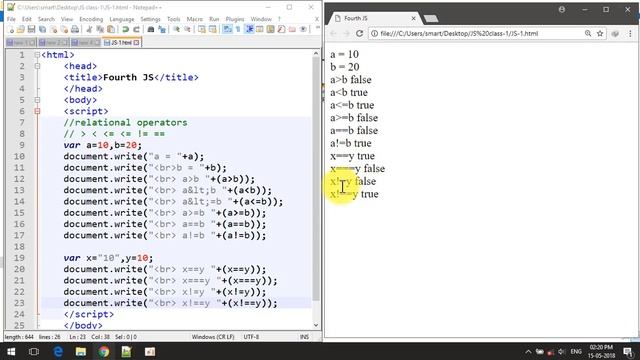Viewport: 640px width, 360px height.
Task: Open the Language menu
Action: [122, 19]
